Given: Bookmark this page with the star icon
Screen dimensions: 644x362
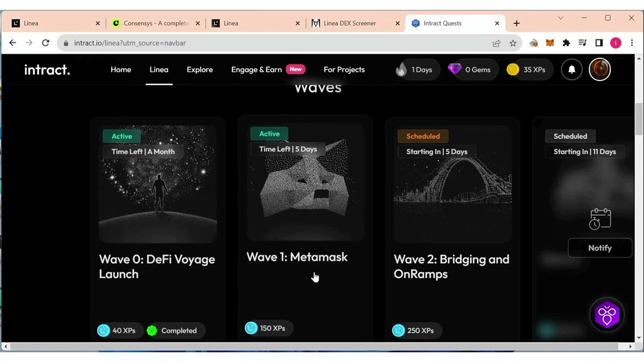Looking at the screenshot, I should 513,43.
